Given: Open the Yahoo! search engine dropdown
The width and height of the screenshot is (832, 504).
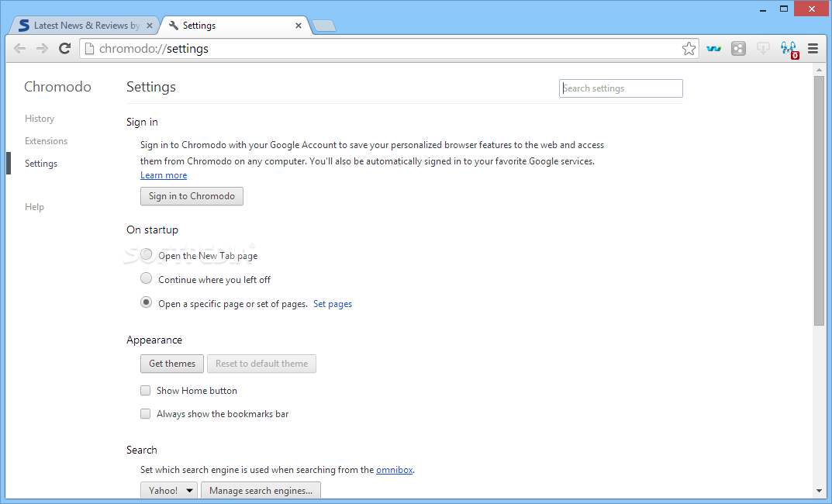Looking at the screenshot, I should click(169, 490).
